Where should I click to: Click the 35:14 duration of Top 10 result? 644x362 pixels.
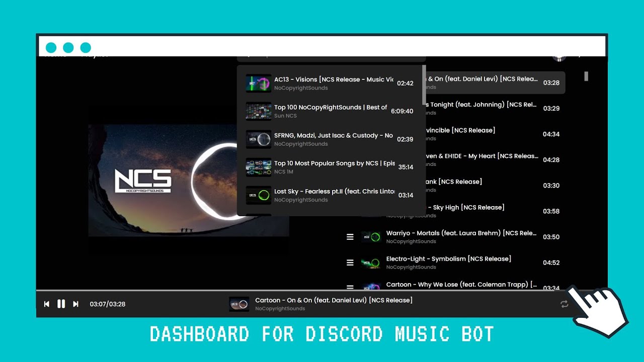pyautogui.click(x=406, y=167)
